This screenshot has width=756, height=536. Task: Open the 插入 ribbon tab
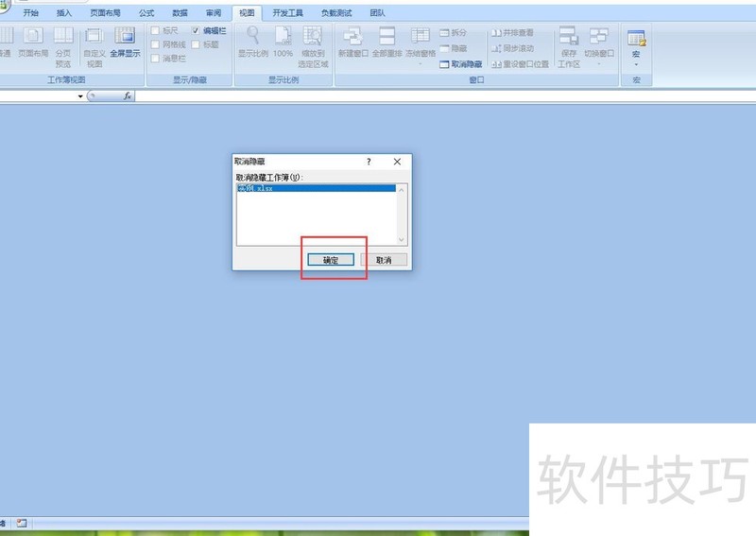(x=64, y=13)
